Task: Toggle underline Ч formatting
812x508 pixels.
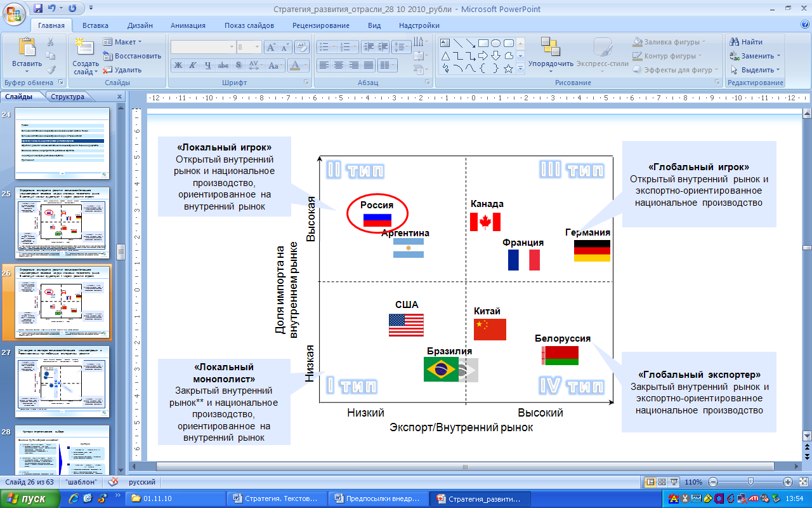Action: click(x=208, y=65)
